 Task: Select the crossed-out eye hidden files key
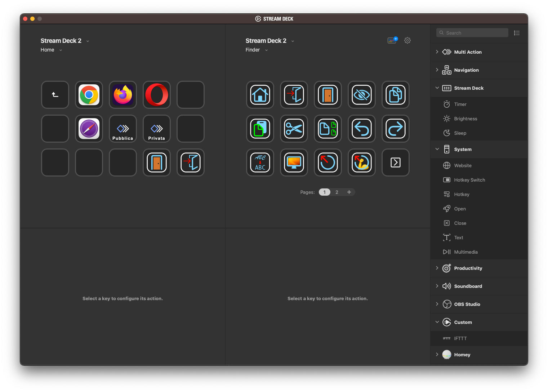point(362,95)
